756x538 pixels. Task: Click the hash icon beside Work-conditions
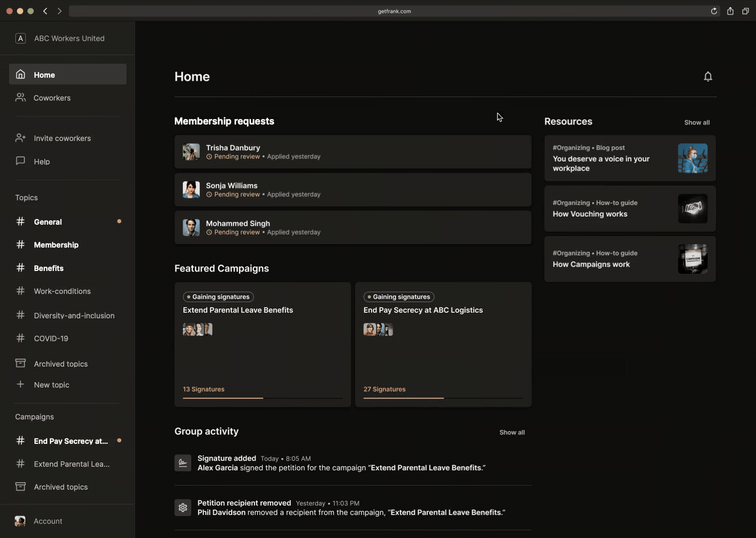[20, 290]
